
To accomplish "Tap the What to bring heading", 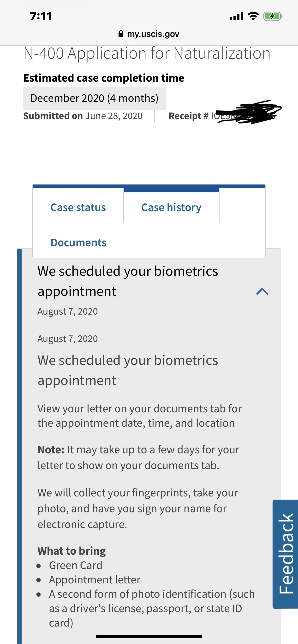I will pyautogui.click(x=72, y=551).
